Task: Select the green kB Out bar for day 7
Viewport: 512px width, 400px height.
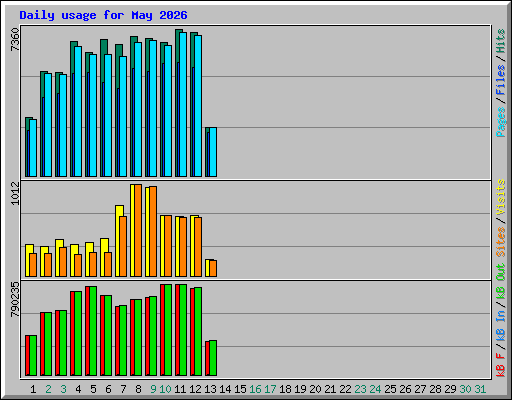Action: [123, 341]
